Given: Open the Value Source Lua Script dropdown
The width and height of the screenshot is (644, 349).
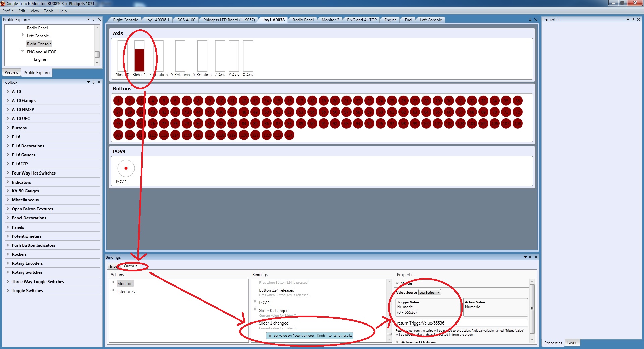Looking at the screenshot, I should click(x=430, y=293).
